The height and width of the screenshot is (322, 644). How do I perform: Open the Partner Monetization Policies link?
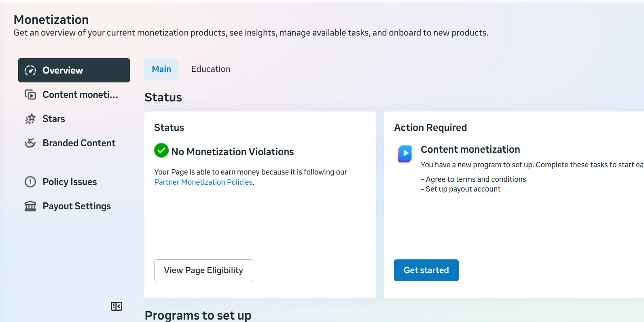point(203,182)
